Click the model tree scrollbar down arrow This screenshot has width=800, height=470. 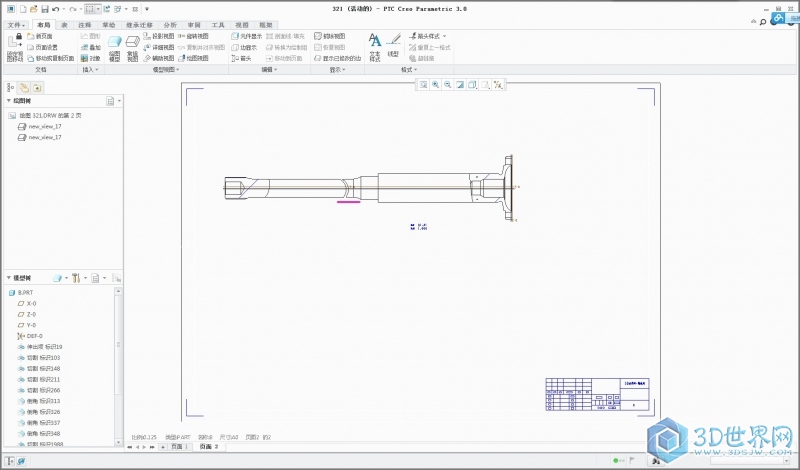tap(118, 442)
